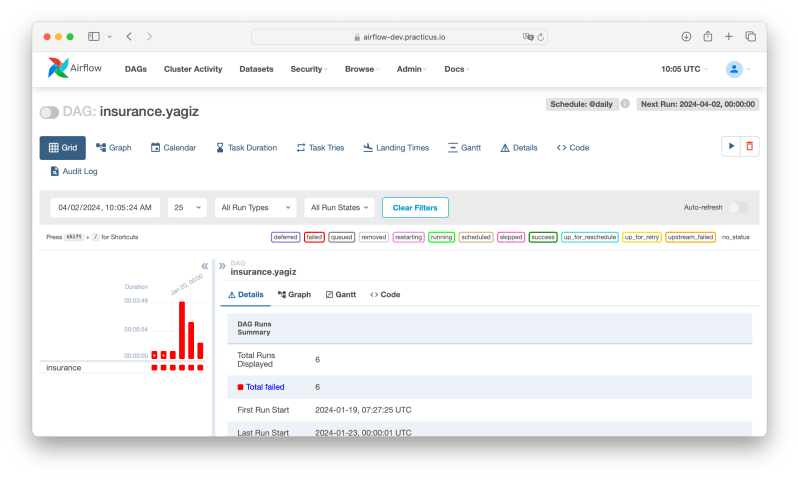Open Datasets in the navbar
The image size is (799, 479).
(256, 69)
